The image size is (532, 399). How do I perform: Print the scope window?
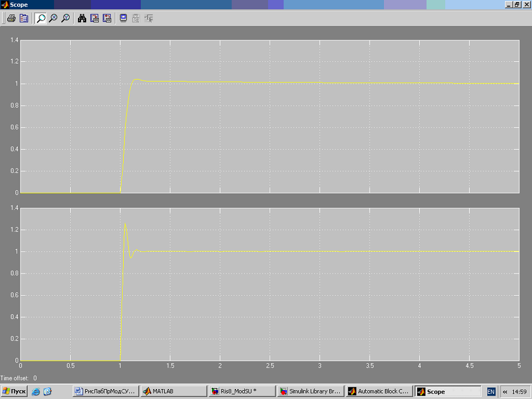(11, 18)
